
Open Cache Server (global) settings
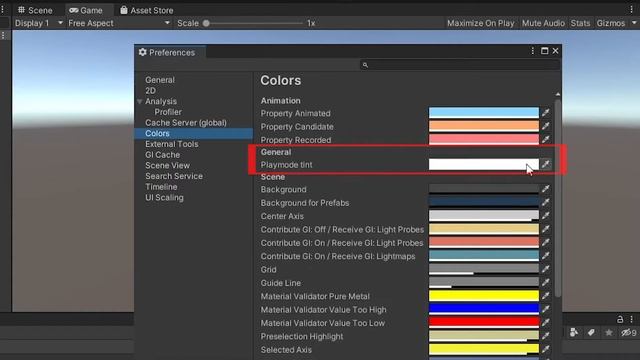[186, 122]
